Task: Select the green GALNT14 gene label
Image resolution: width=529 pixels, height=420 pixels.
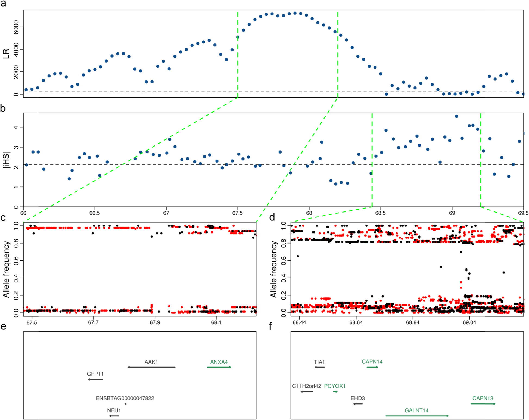Action: pyautogui.click(x=416, y=410)
